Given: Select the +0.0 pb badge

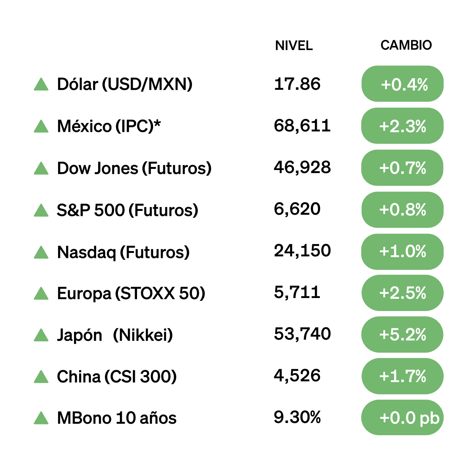Looking at the screenshot, I should (403, 418).
